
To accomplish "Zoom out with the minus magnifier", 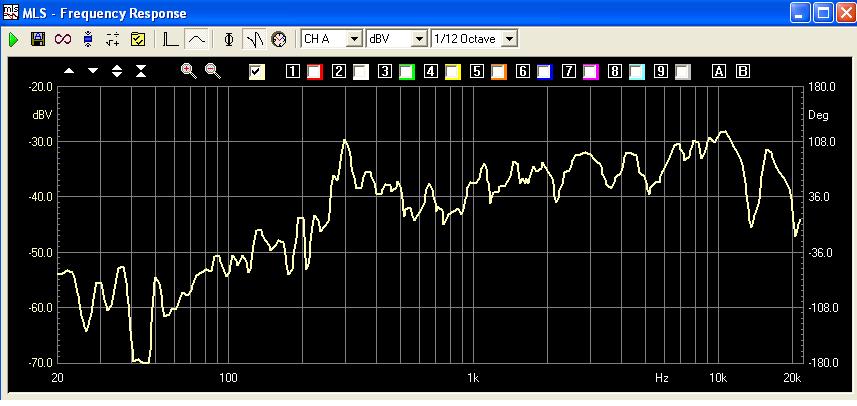I will [212, 71].
